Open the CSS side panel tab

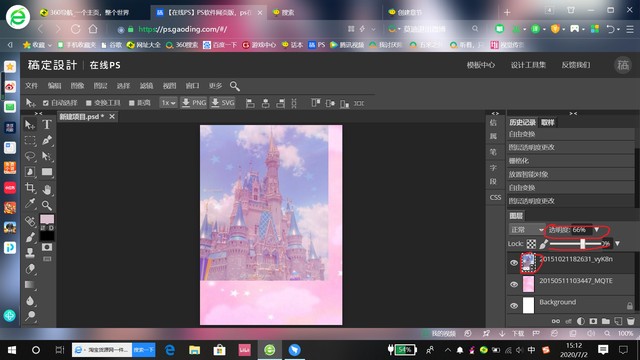[495, 198]
